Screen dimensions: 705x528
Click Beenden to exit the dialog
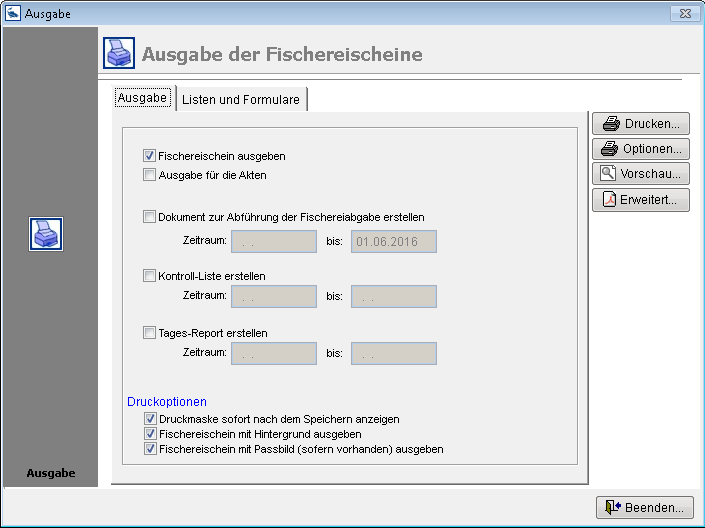pos(645,508)
